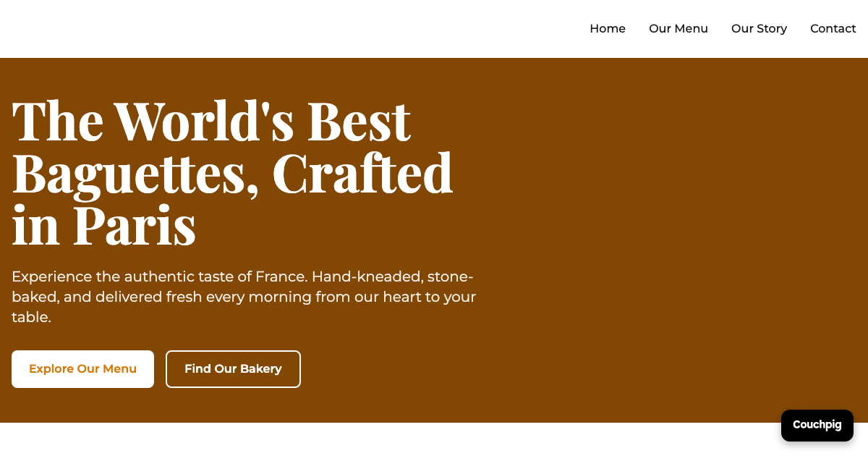The image size is (868, 456).
Task: Click "Experience" at the start of the description
Action: coord(51,276)
